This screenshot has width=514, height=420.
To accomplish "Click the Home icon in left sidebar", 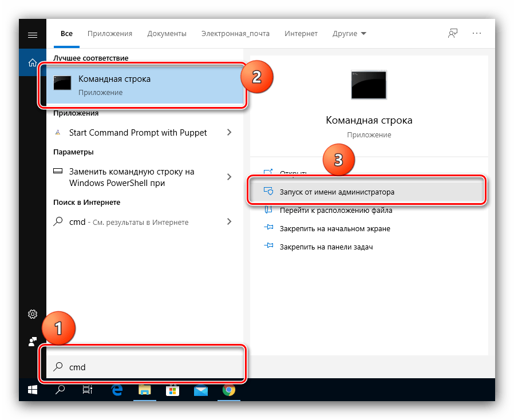I will (33, 62).
